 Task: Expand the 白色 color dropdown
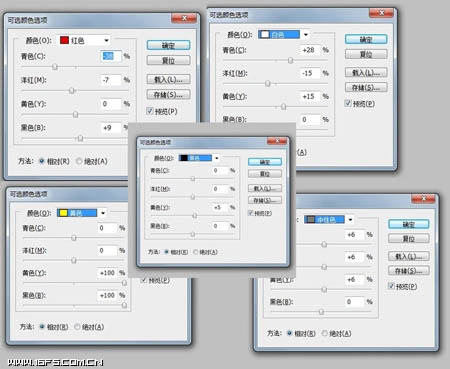tap(305, 34)
